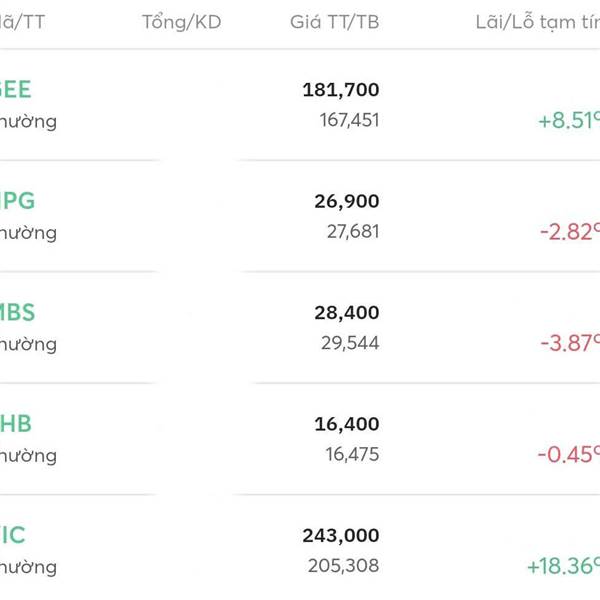Click the 167,451 average price

pyautogui.click(x=347, y=121)
